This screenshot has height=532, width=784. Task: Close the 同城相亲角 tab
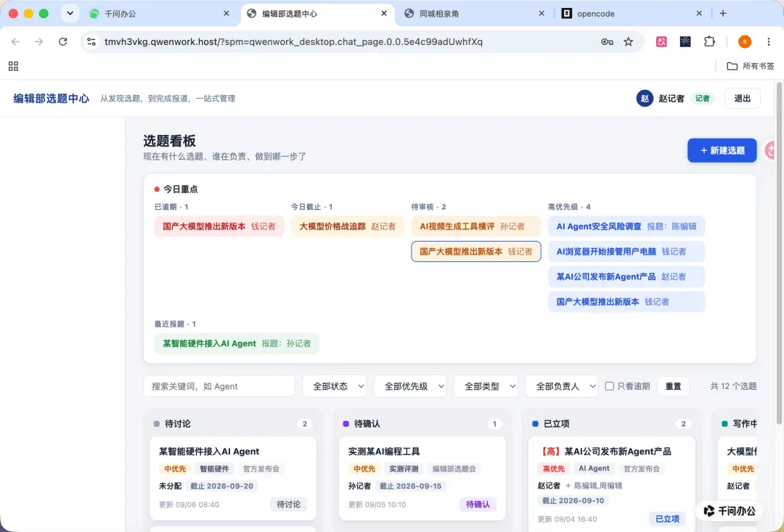[542, 14]
